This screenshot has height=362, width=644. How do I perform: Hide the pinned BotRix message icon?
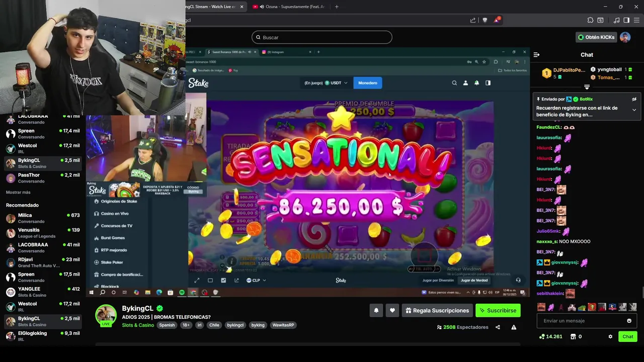click(634, 99)
